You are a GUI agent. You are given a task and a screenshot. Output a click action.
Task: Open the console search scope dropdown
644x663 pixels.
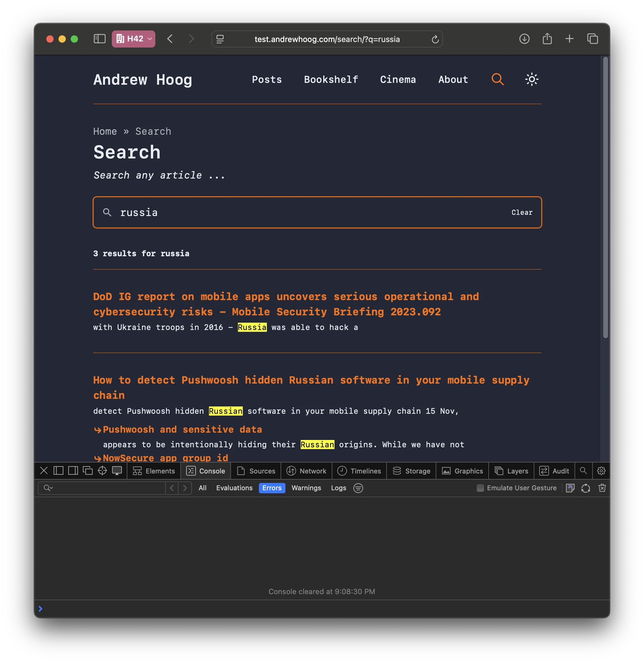tap(48, 488)
